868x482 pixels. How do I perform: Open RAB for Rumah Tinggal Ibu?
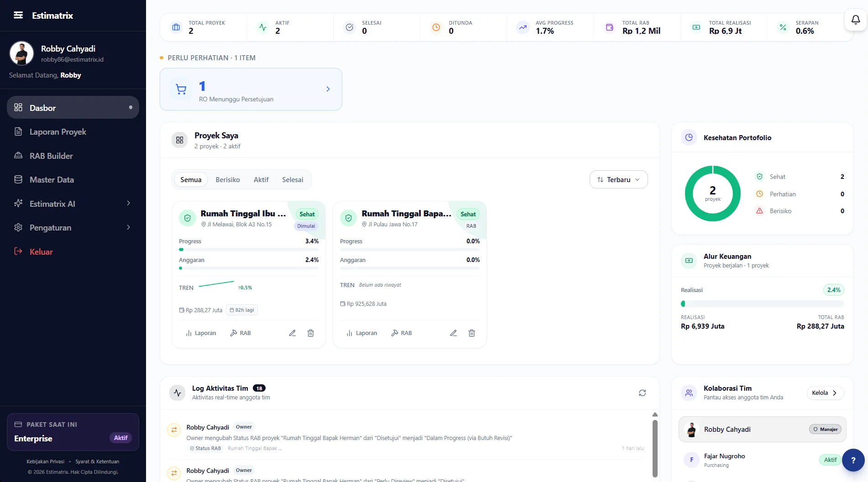[241, 333]
